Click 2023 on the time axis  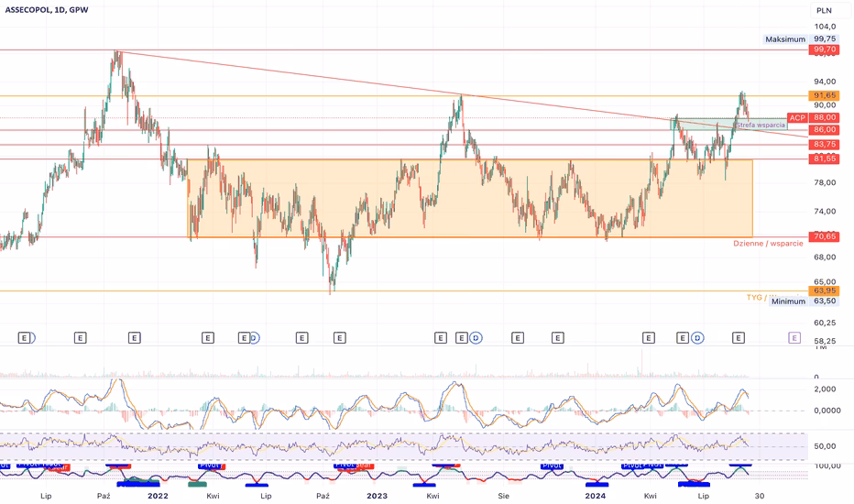tap(377, 495)
